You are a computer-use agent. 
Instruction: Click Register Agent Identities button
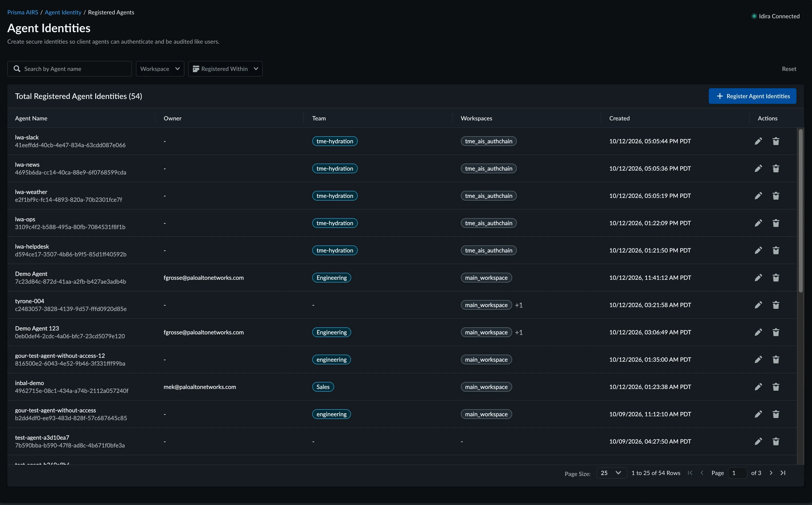[752, 96]
